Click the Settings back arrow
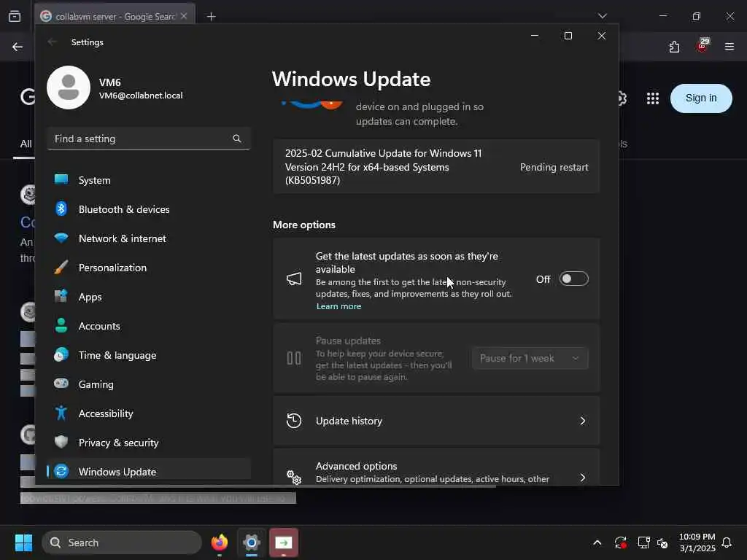This screenshot has height=560, width=747. pyautogui.click(x=53, y=42)
